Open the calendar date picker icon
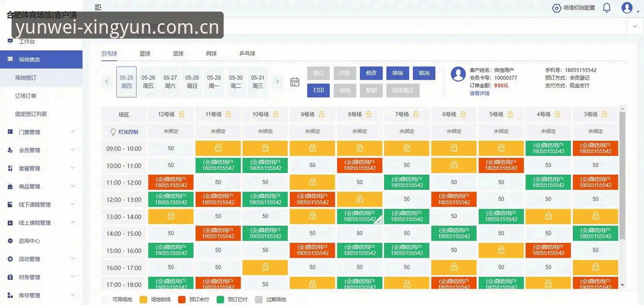The height and width of the screenshot is (305, 644). click(295, 82)
